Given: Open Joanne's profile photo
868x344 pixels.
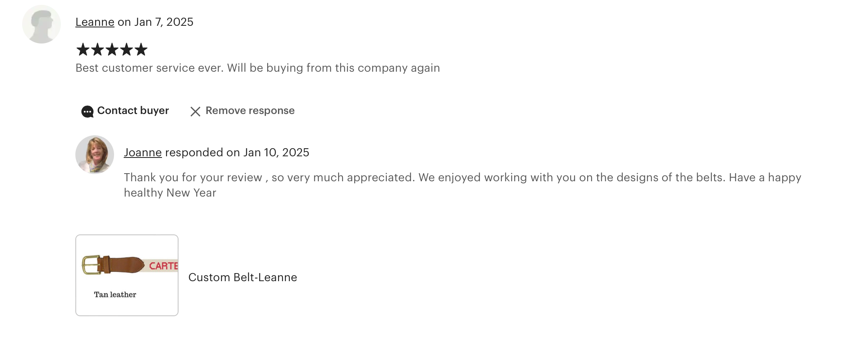Looking at the screenshot, I should [x=95, y=155].
